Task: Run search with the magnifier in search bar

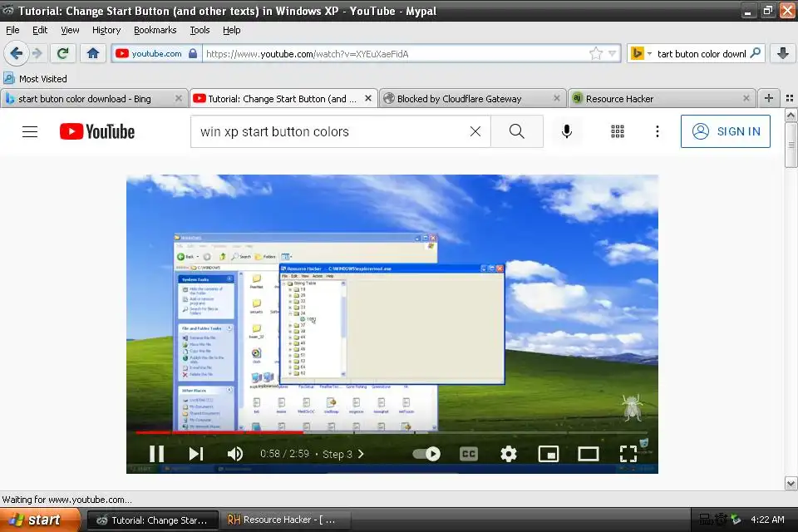Action: tap(756, 53)
